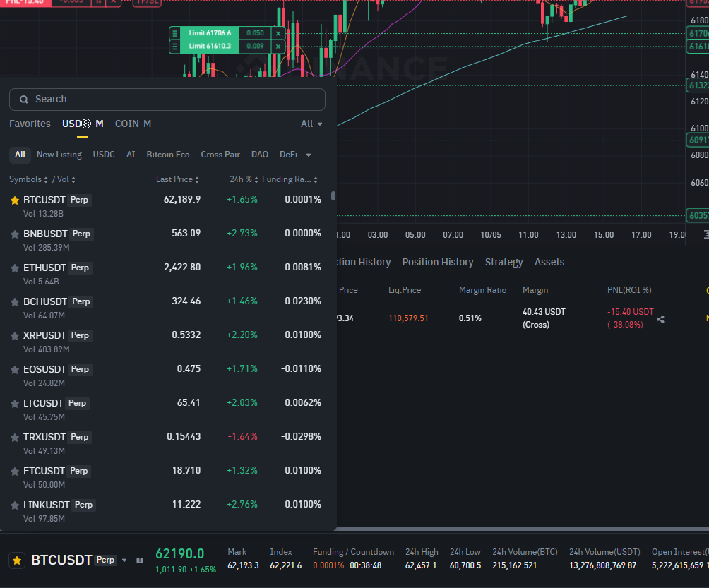Open the Position History tab
The image size is (709, 588).
coord(438,262)
